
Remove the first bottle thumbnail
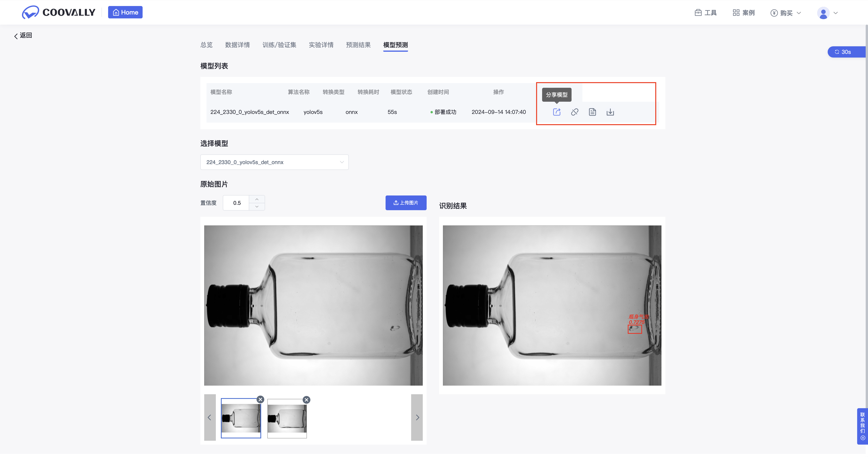[x=260, y=400]
